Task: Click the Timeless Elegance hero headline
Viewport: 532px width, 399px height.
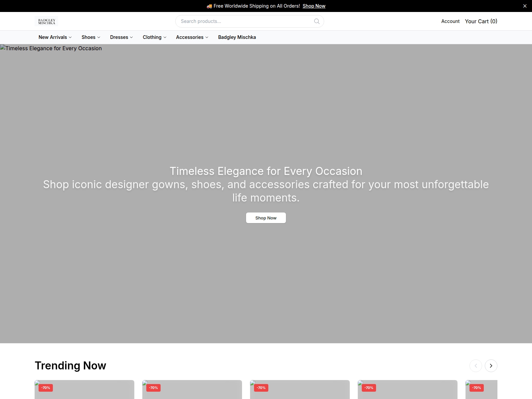Action: click(266, 171)
